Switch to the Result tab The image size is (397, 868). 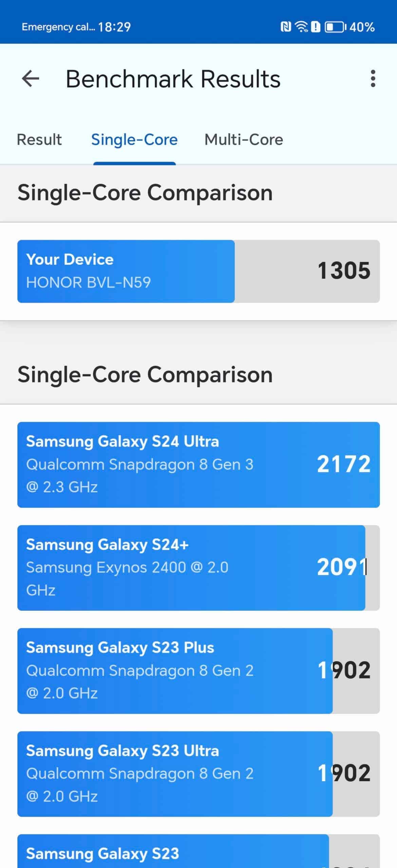coord(39,140)
